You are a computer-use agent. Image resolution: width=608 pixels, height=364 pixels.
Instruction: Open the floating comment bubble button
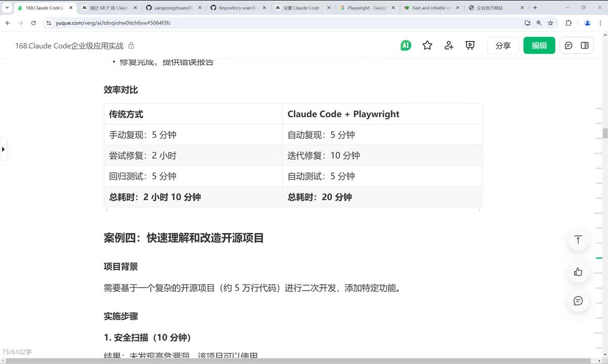point(578,301)
